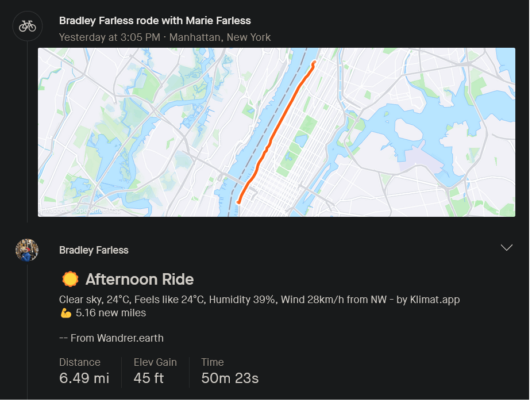
Task: Click the sun emoji beside Afternoon Ride
Action: [70, 280]
